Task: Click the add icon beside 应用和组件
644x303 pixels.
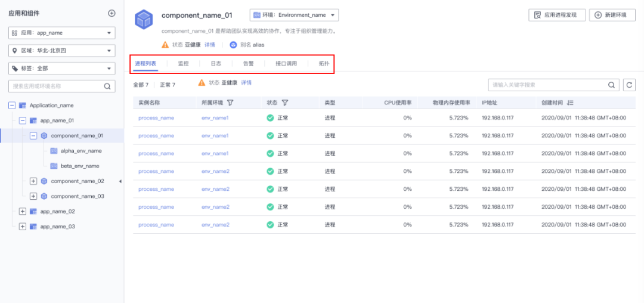Action: coord(112,13)
